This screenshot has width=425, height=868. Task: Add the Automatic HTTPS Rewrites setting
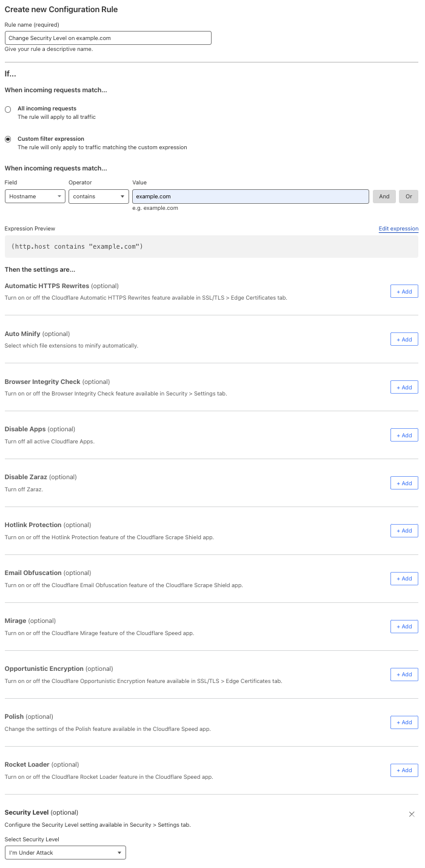(404, 292)
